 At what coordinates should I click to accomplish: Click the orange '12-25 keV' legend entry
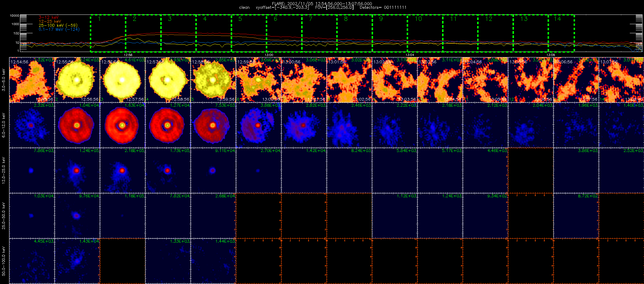[50, 21]
